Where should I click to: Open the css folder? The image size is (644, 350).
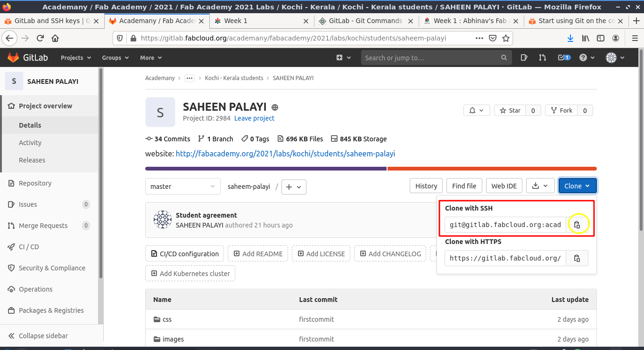pos(167,319)
